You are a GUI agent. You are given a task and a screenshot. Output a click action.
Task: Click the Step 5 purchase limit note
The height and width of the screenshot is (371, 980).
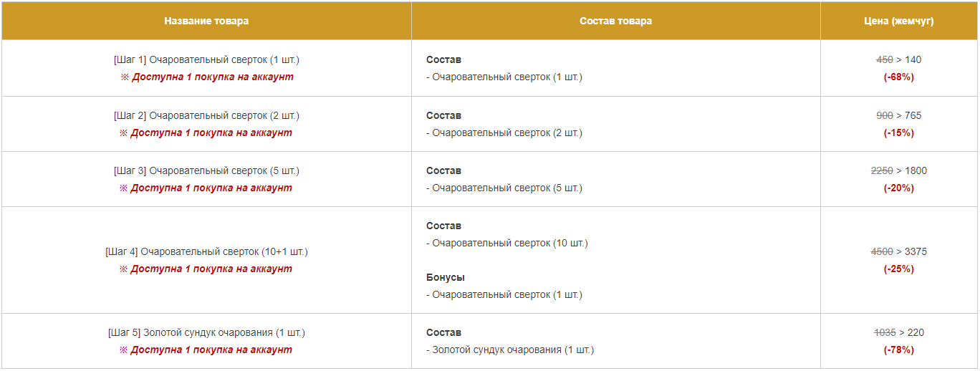(206, 350)
